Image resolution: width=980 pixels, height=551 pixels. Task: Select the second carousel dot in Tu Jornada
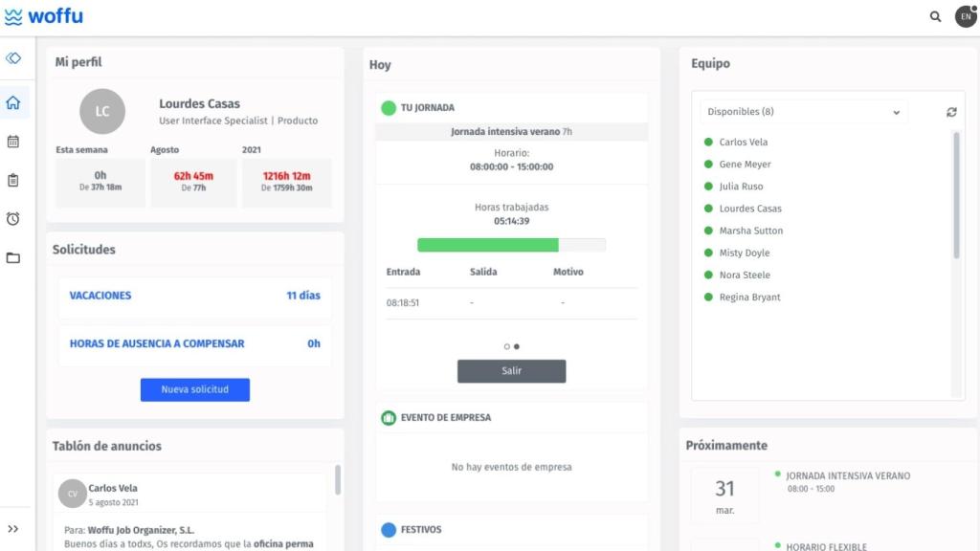pos(517,346)
